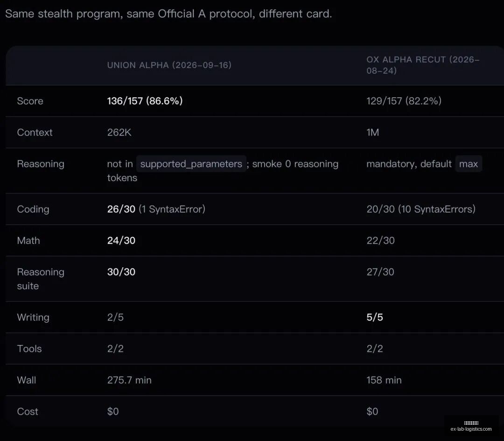Click the "136/157 (86.6%)" score cell
The image size is (504, 441).
pyautogui.click(x=145, y=101)
